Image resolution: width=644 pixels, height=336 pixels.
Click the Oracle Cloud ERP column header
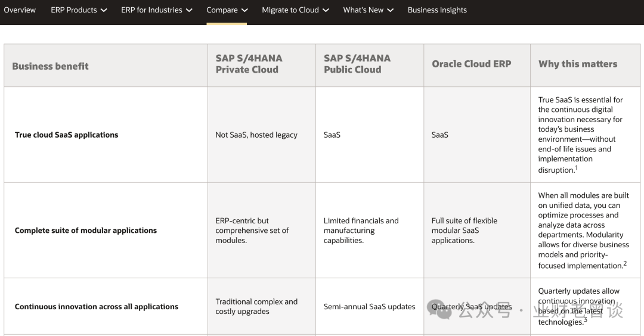point(471,64)
